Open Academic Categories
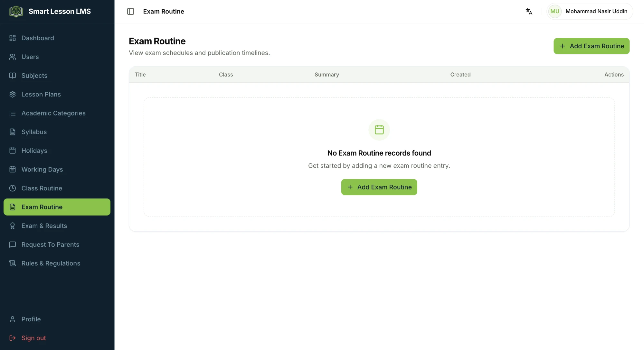The height and width of the screenshot is (350, 644). pos(57,113)
